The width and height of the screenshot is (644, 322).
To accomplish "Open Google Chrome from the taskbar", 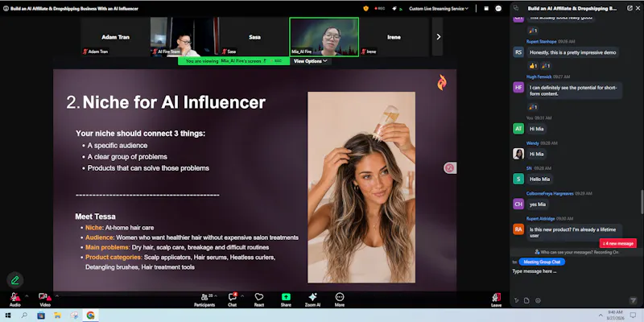I will pyautogui.click(x=90, y=316).
